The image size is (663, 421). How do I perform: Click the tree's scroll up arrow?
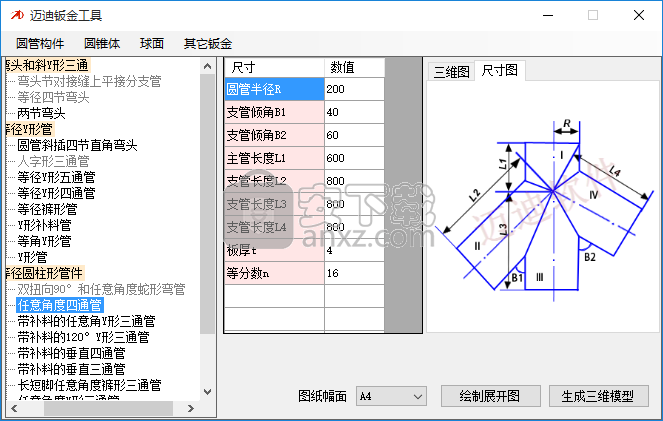click(x=207, y=66)
